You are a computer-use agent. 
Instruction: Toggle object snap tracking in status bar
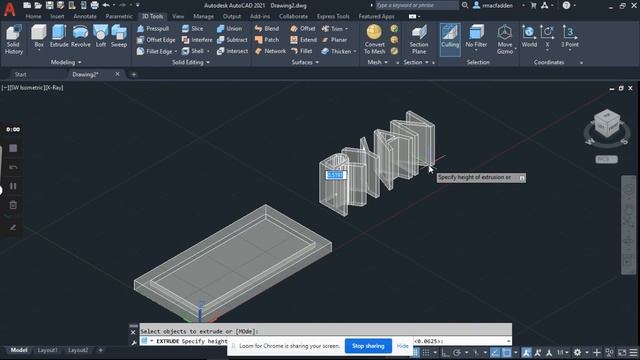pyautogui.click(x=495, y=352)
